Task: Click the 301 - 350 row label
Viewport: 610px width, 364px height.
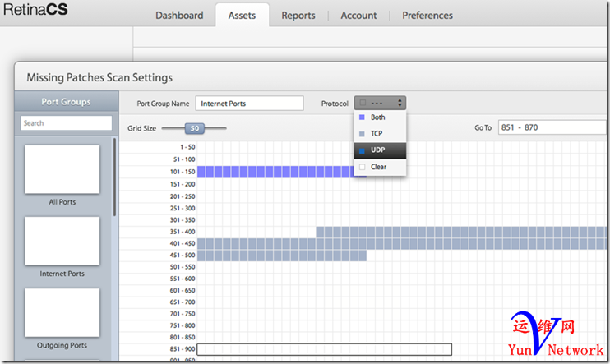Action: tap(183, 220)
